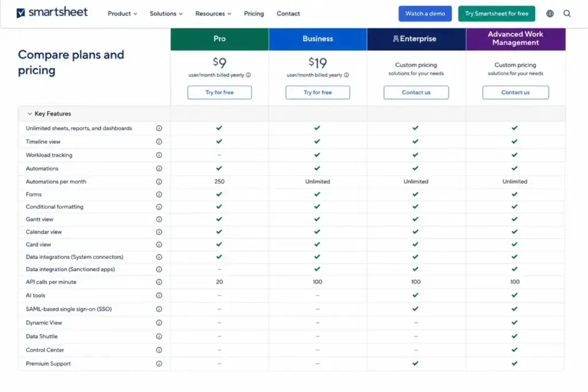Open the Solutions dropdown menu
Screen dimensions: 588x392
pyautogui.click(x=166, y=14)
